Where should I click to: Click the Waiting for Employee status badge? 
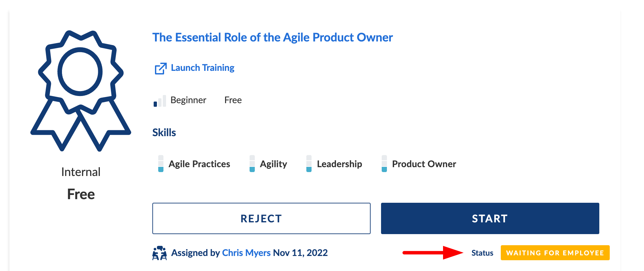point(555,253)
